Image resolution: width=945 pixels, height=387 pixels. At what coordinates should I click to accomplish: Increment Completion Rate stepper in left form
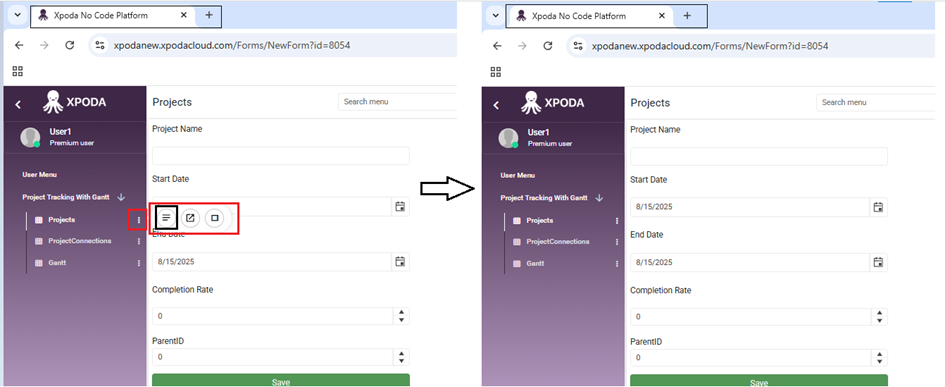[x=401, y=312]
